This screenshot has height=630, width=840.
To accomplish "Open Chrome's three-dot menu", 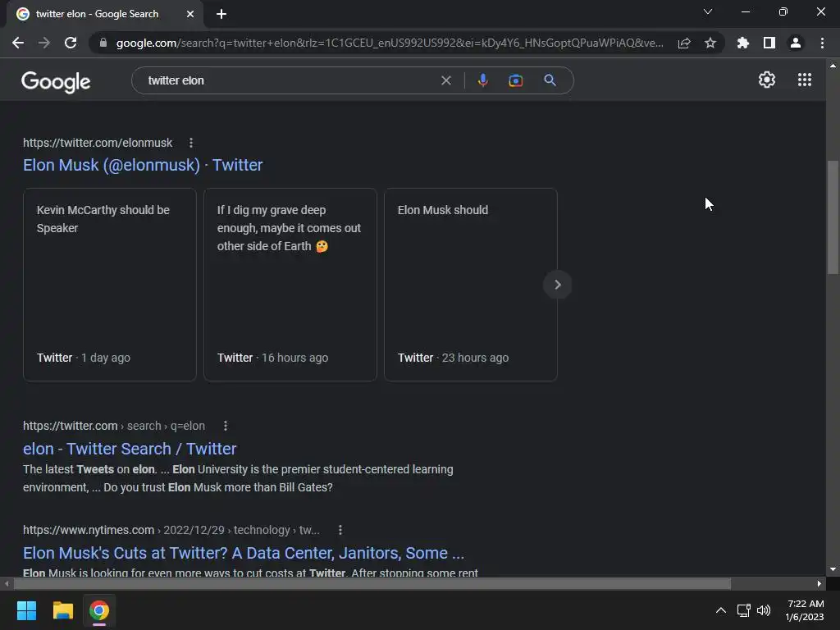I will (x=822, y=43).
